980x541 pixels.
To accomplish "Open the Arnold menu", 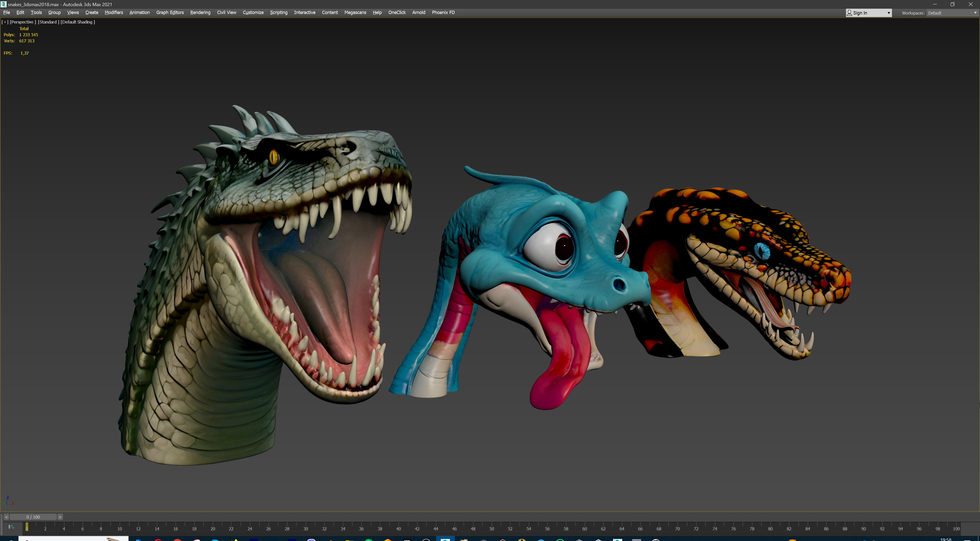I will (x=419, y=13).
